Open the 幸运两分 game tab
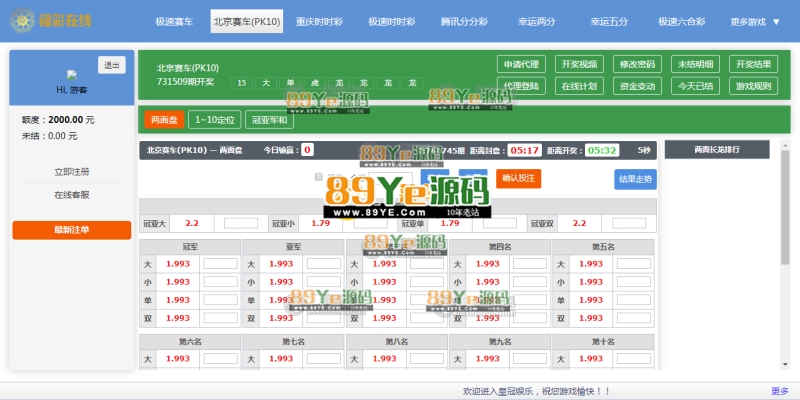 (537, 21)
